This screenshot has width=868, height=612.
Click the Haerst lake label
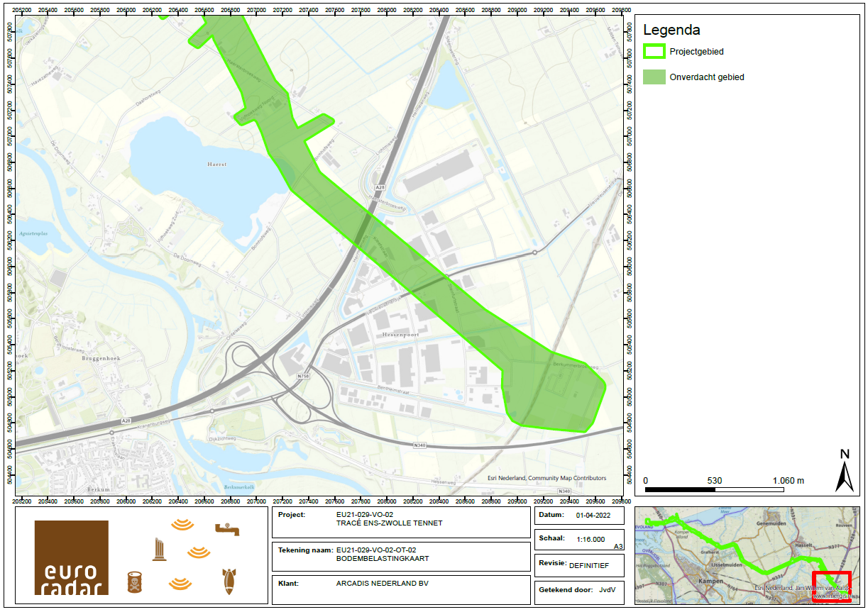click(x=216, y=163)
